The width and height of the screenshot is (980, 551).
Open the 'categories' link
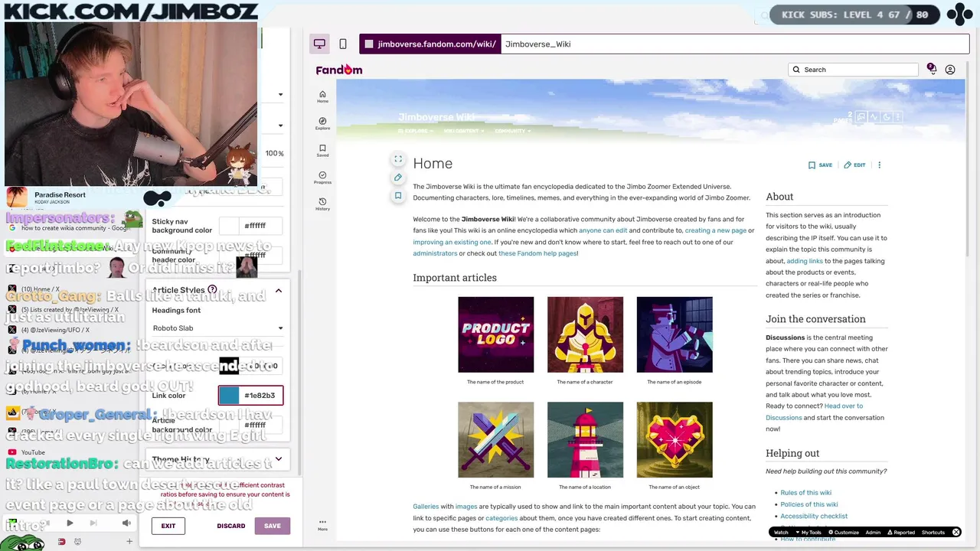(501, 518)
